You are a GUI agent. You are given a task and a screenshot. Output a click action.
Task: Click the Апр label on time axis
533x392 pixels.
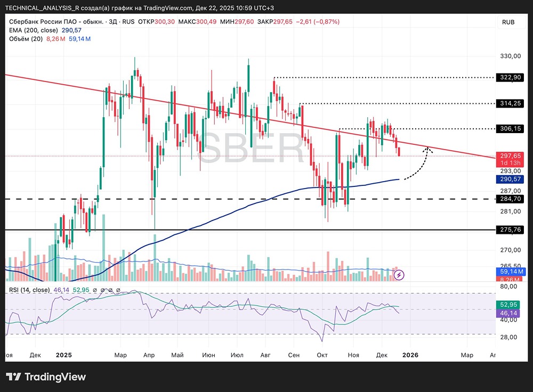click(x=149, y=355)
